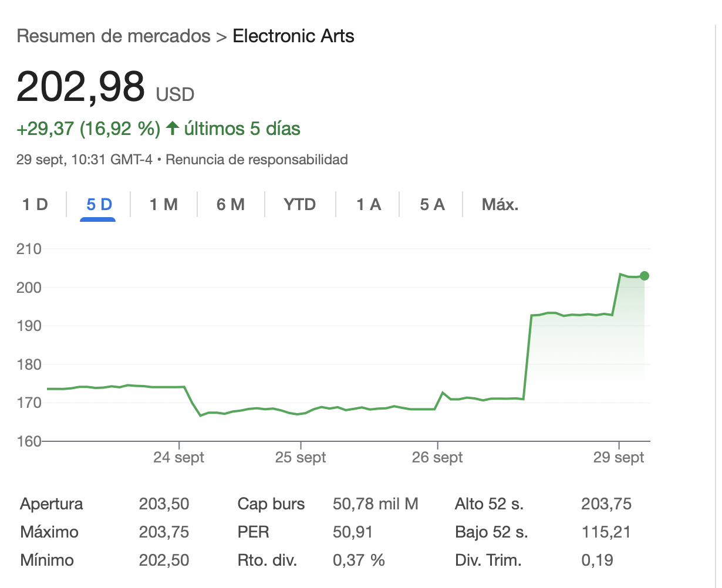Select the Máx. range tab
The width and height of the screenshot is (722, 588).
pos(500,205)
